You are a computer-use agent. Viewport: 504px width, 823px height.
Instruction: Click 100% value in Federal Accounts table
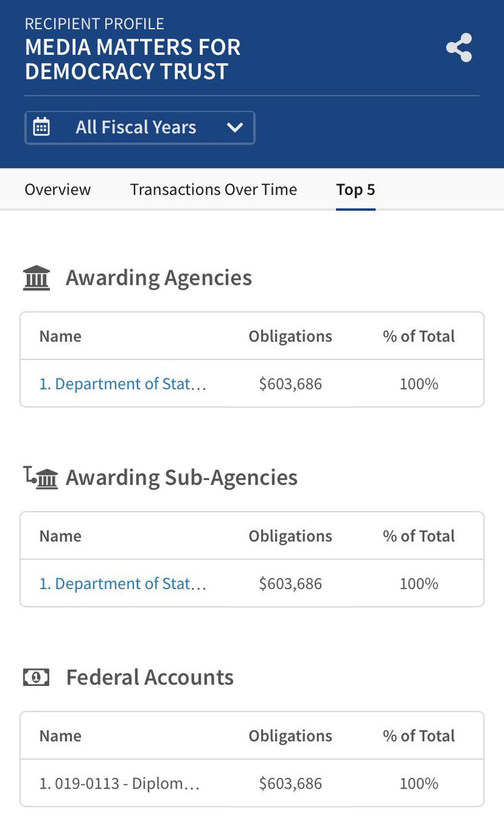[x=419, y=783]
